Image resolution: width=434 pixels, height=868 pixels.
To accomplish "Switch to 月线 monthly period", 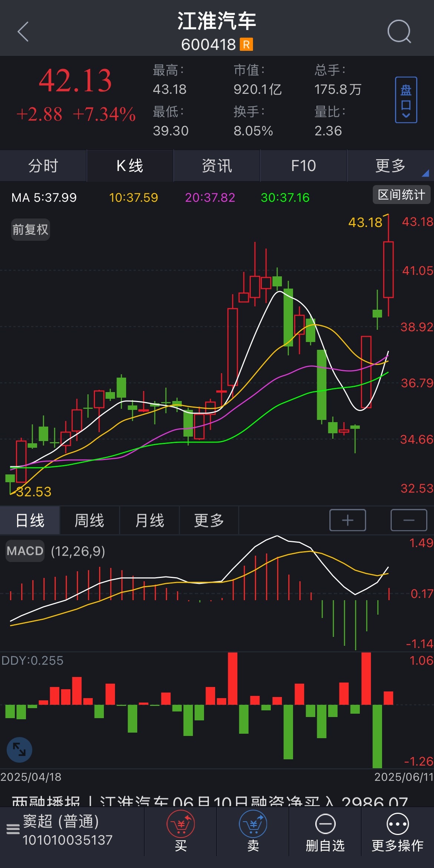I will [x=149, y=520].
